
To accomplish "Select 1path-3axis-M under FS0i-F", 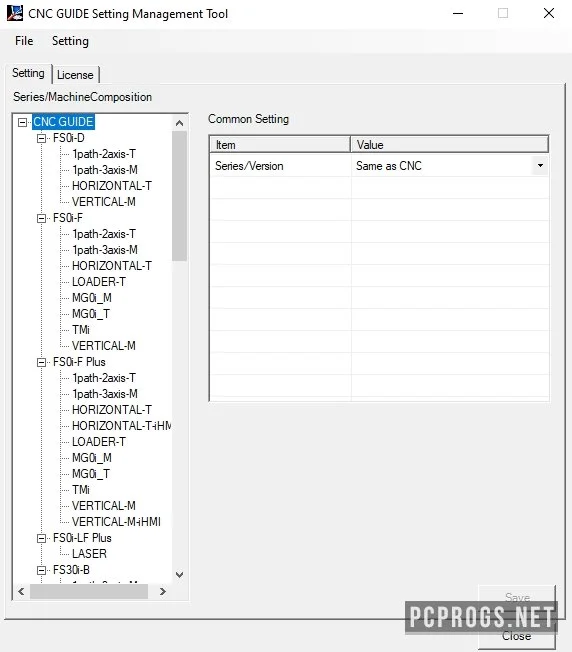I will pos(105,250).
